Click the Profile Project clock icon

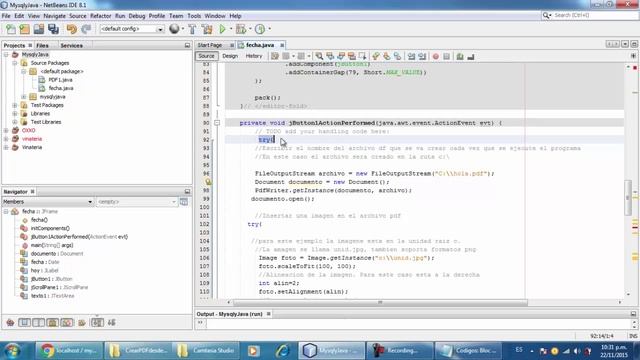pos(260,29)
